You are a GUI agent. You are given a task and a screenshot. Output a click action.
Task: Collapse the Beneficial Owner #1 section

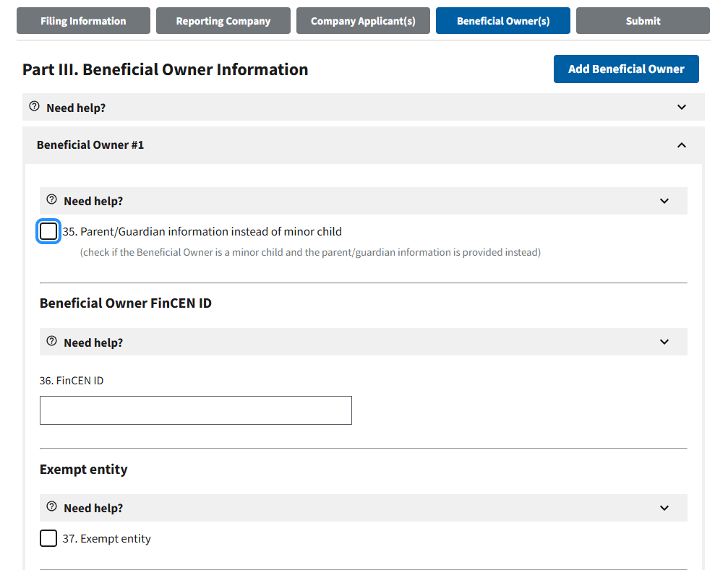tap(681, 145)
